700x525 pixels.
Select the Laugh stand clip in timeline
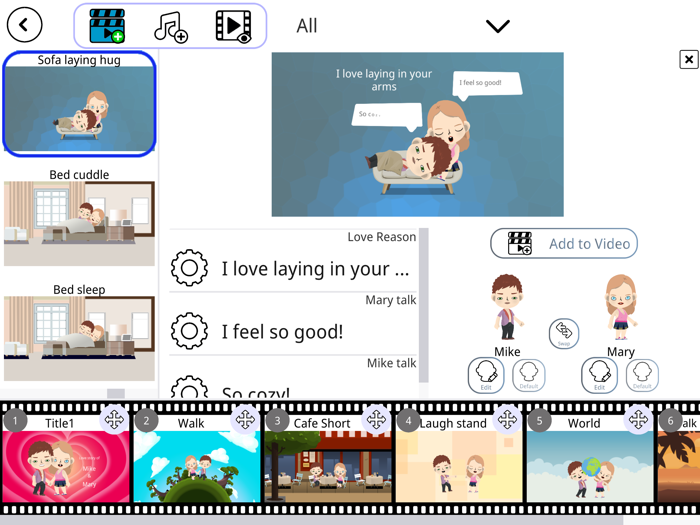pos(459,459)
